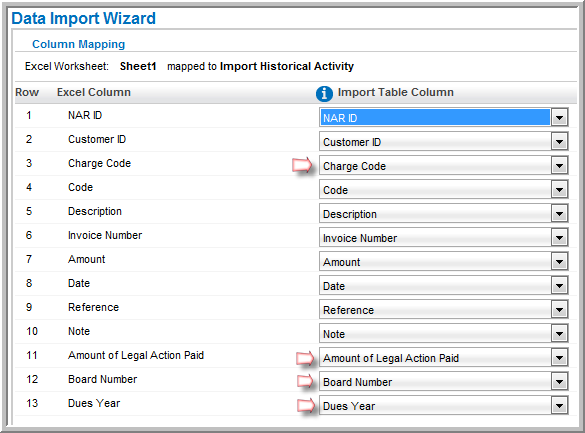Open the Amount column mapping dropdown
This screenshot has height=433, width=585.
[559, 262]
